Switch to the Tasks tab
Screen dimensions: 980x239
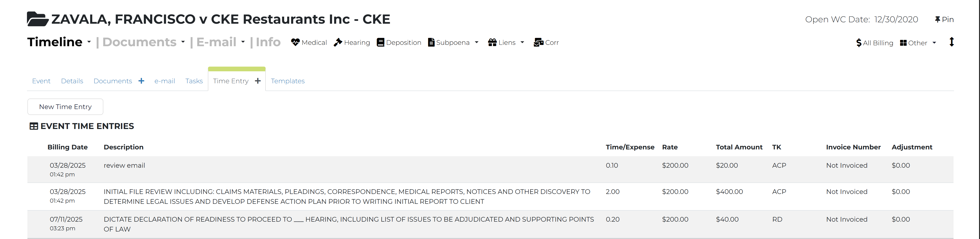pyautogui.click(x=194, y=81)
